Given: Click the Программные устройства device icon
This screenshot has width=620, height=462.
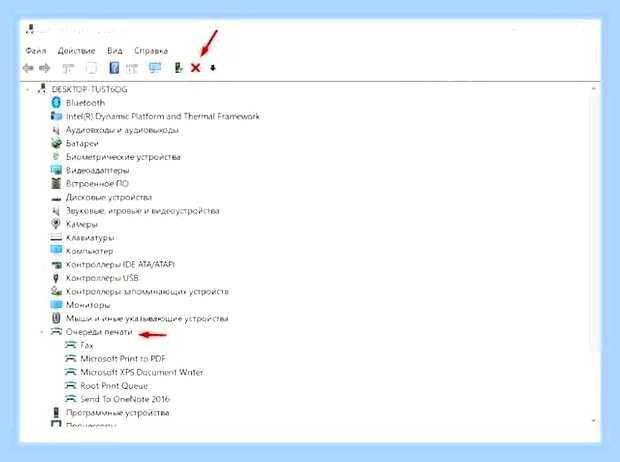Looking at the screenshot, I should [56, 413].
